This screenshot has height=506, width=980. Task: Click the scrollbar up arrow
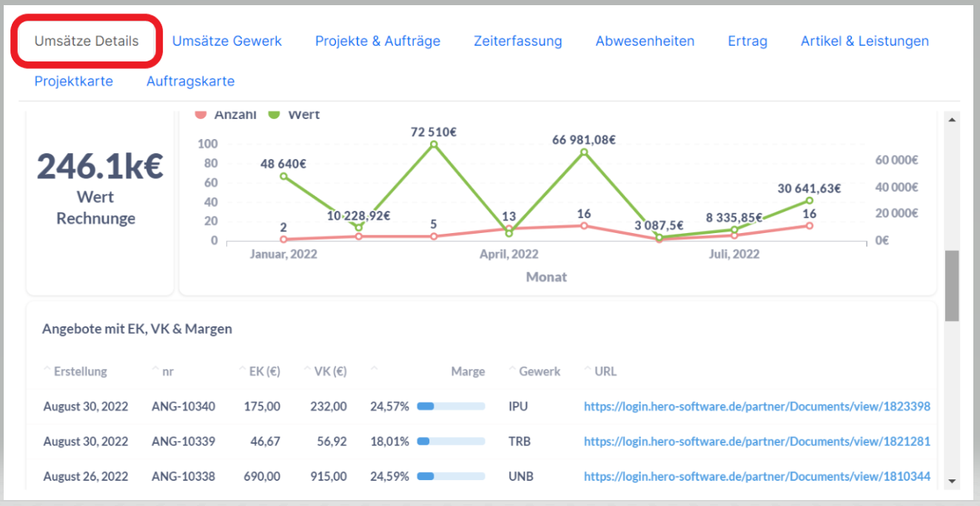coord(952,119)
